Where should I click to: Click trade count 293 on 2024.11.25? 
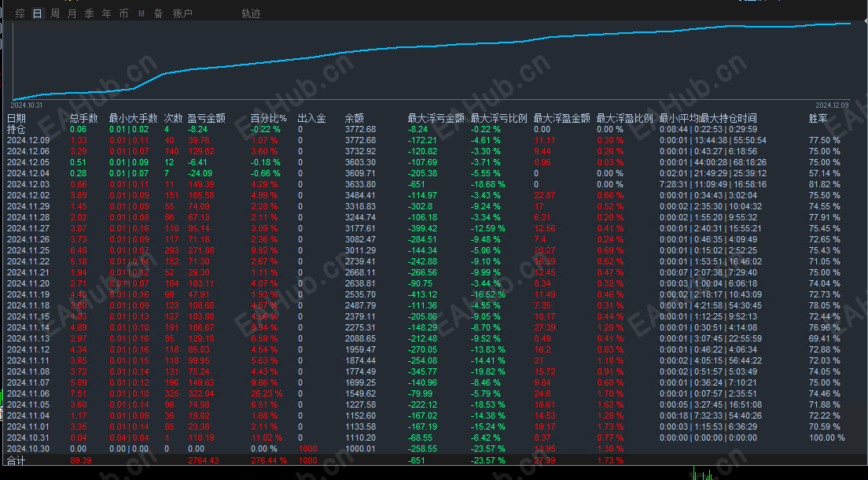coord(171,250)
